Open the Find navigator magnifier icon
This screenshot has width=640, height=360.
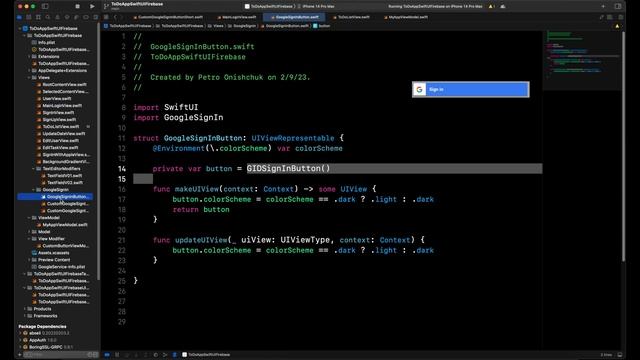[48, 17]
